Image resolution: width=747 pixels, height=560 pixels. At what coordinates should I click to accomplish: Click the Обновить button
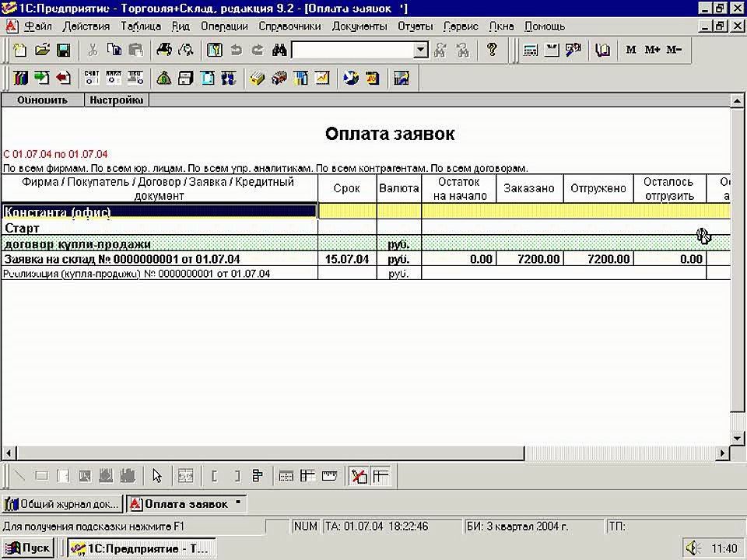[42, 100]
